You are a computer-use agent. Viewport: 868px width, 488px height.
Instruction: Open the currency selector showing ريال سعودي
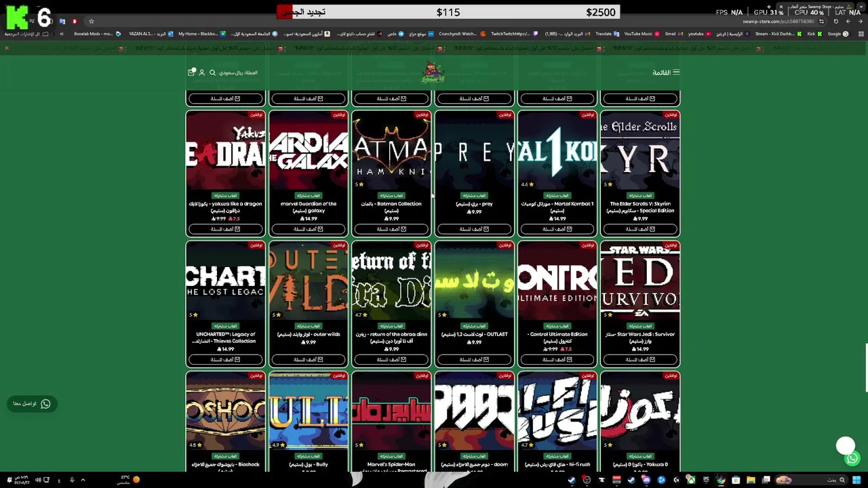(238, 73)
